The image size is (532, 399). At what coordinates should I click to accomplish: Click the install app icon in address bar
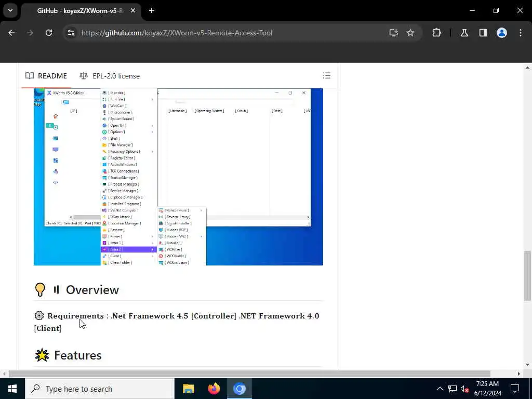tap(394, 33)
